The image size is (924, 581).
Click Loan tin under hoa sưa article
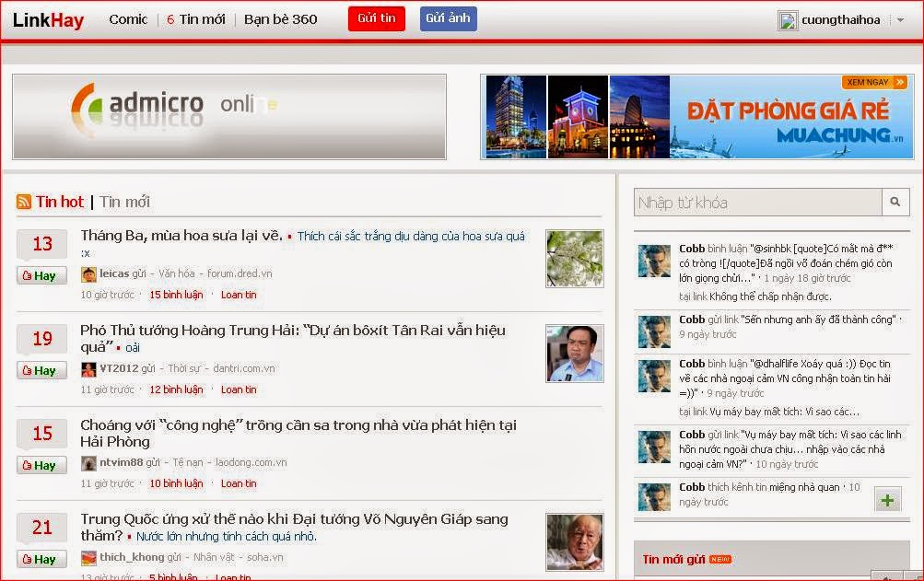pyautogui.click(x=239, y=295)
